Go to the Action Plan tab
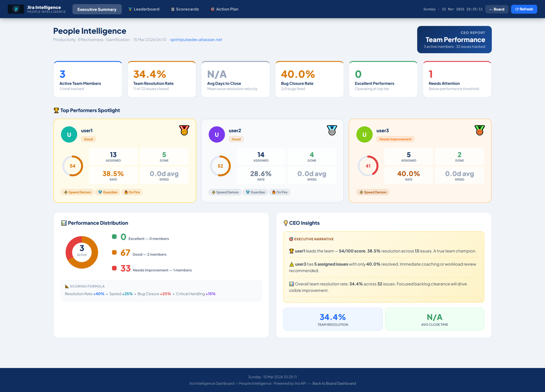This screenshot has height=392, width=545. (224, 9)
